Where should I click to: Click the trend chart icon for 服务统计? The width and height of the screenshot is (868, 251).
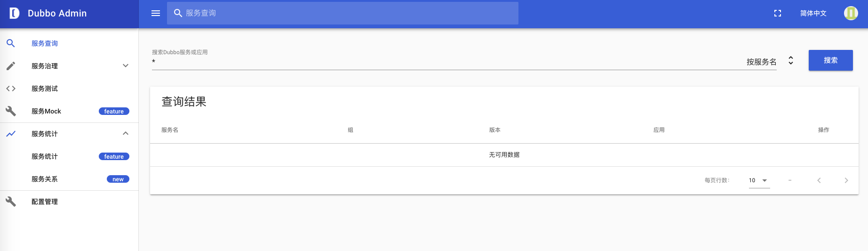point(11,134)
